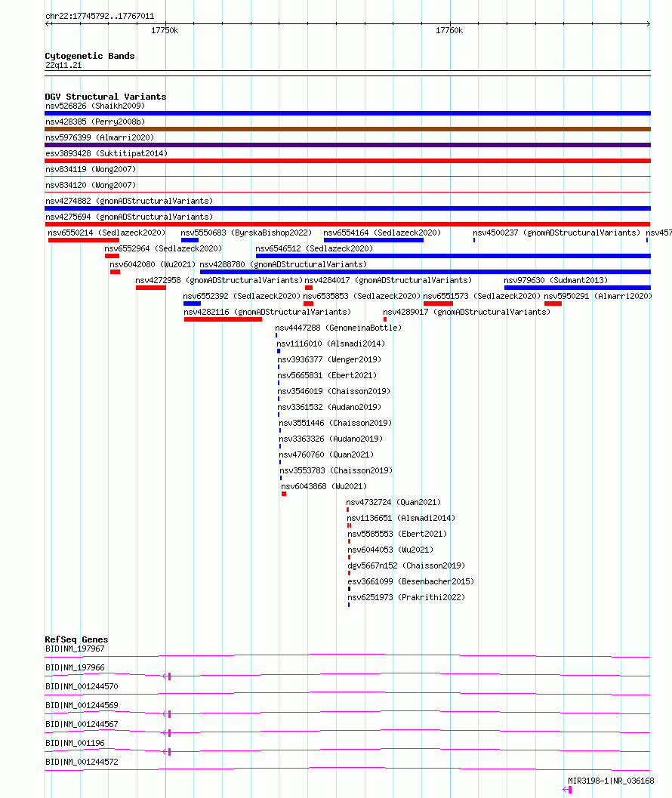Click nsv6552964 (Sedlazeck2020) label
672x798 pixels.
click(163, 248)
